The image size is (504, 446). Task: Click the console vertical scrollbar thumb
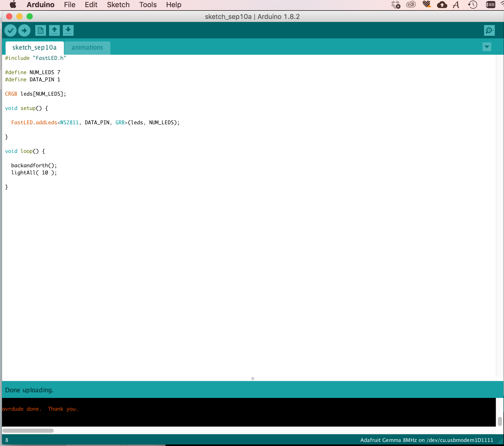coord(500,421)
